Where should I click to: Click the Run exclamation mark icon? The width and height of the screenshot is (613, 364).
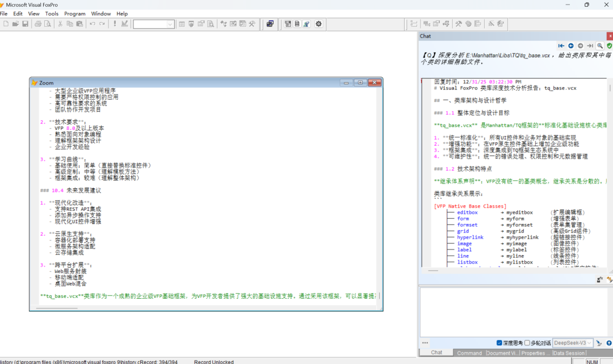click(115, 24)
